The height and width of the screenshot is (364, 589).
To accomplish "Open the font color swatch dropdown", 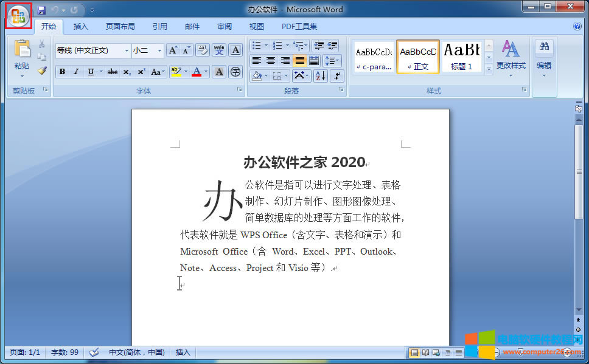I will pyautogui.click(x=204, y=72).
